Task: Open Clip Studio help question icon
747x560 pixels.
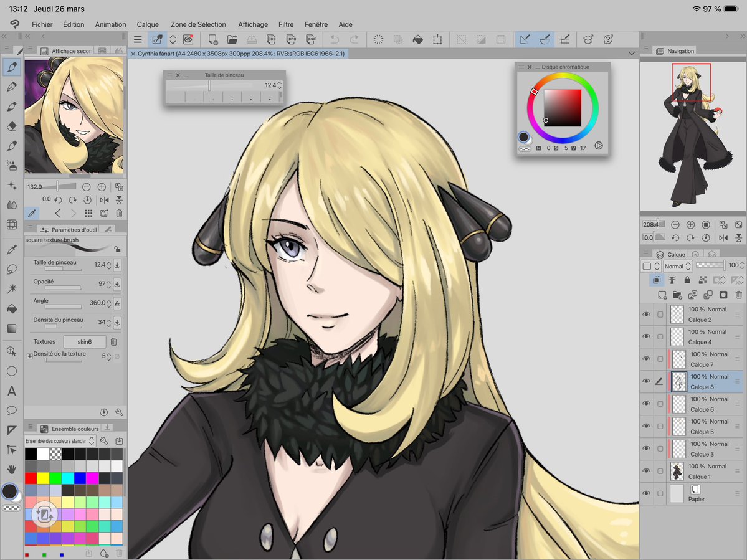Action: [608, 39]
